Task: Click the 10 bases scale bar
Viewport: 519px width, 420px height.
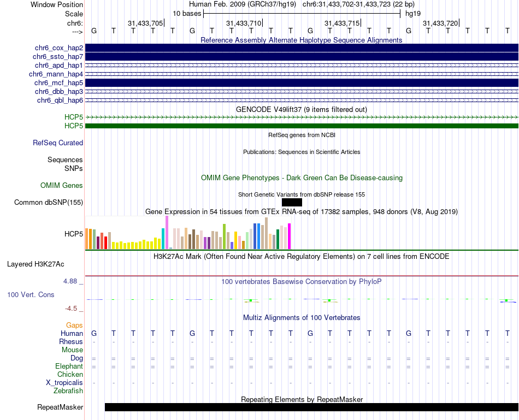Action: click(302, 14)
